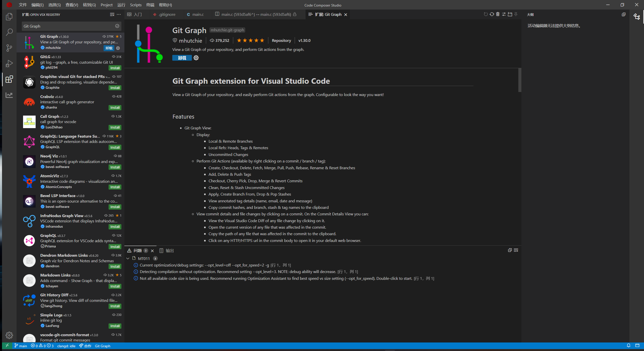Click the main branch indicator in status bar

click(21, 346)
